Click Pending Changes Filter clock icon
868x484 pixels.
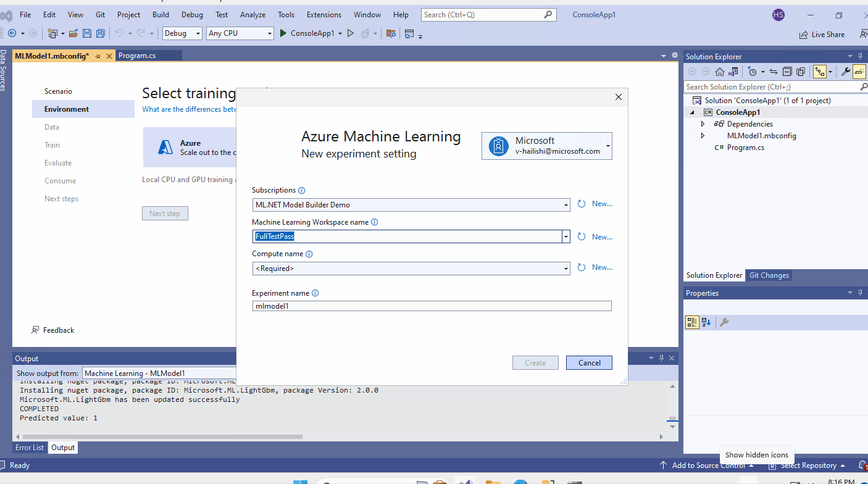[x=752, y=72]
